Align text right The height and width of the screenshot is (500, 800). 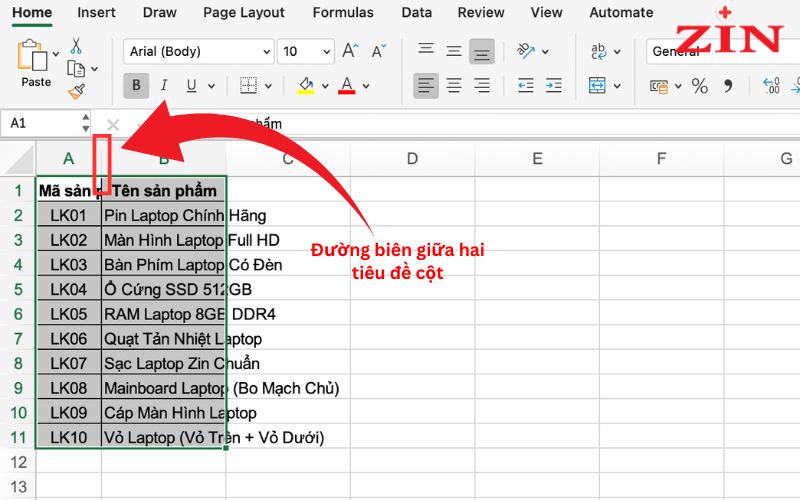482,85
